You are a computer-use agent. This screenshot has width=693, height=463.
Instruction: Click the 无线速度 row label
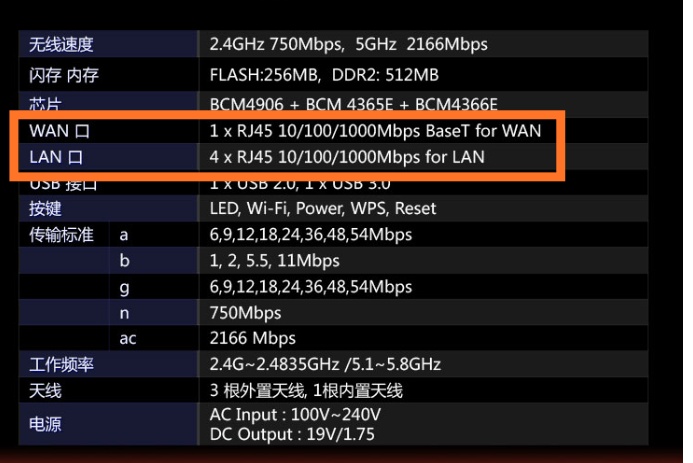pos(62,44)
